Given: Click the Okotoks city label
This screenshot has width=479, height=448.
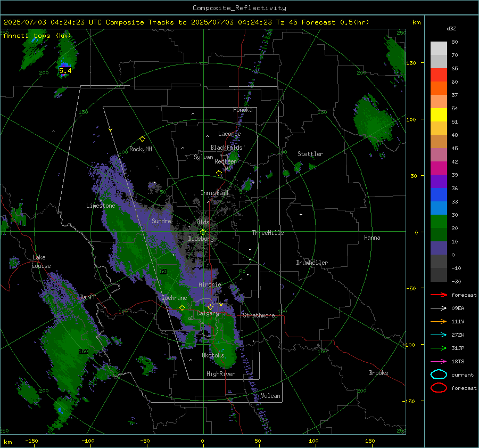Looking at the screenshot, I should [x=213, y=355].
